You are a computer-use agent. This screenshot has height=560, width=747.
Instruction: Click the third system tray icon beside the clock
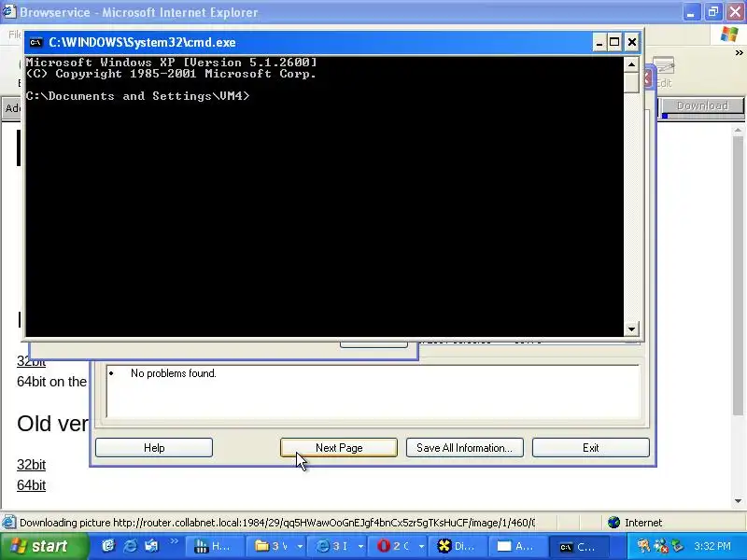coord(677,546)
